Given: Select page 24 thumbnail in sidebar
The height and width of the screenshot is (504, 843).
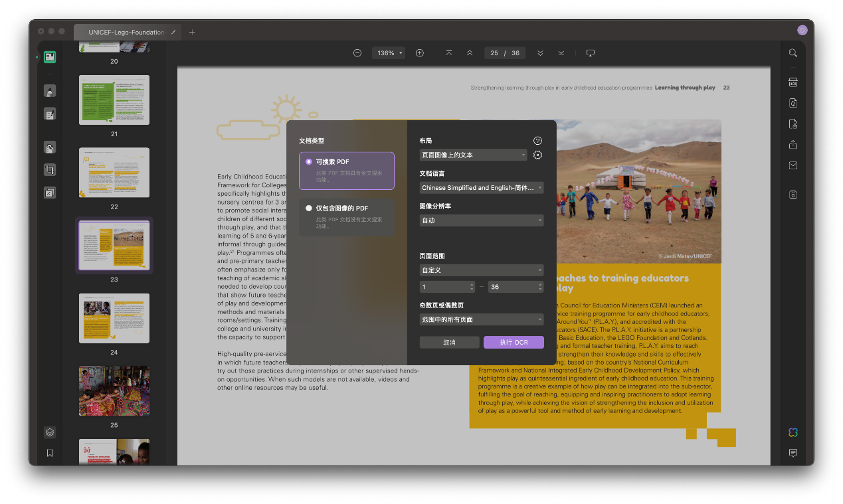Looking at the screenshot, I should tap(114, 319).
